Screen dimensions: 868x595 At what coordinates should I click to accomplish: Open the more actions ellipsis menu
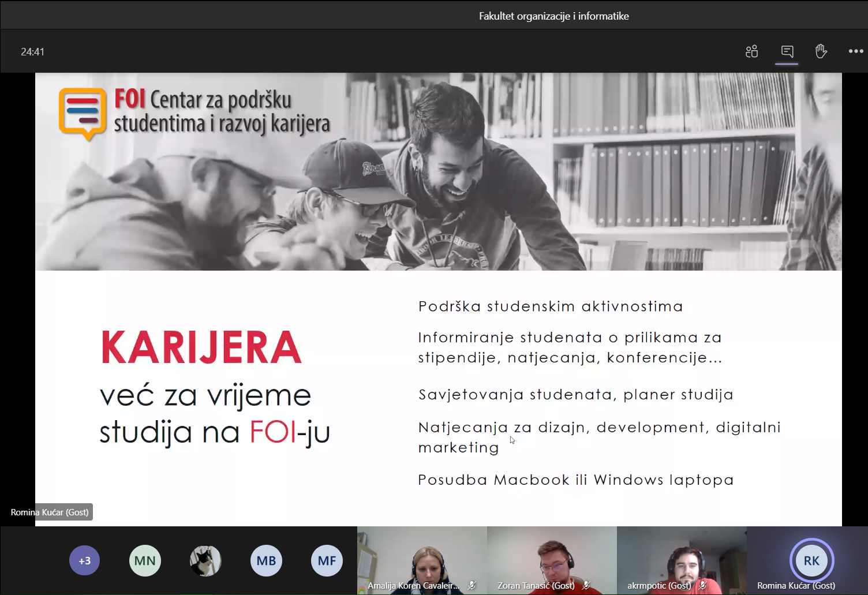pyautogui.click(x=856, y=51)
